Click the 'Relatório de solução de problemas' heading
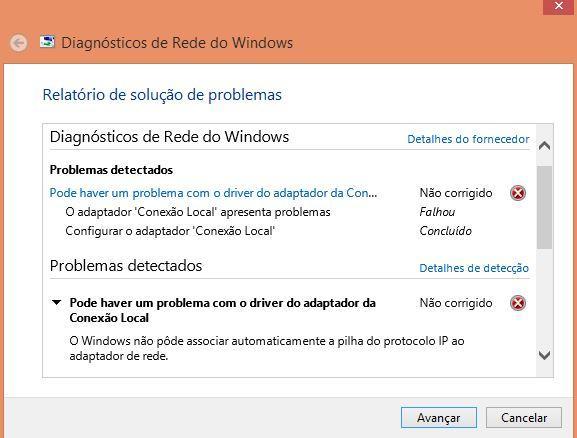The image size is (577, 438). click(162, 95)
